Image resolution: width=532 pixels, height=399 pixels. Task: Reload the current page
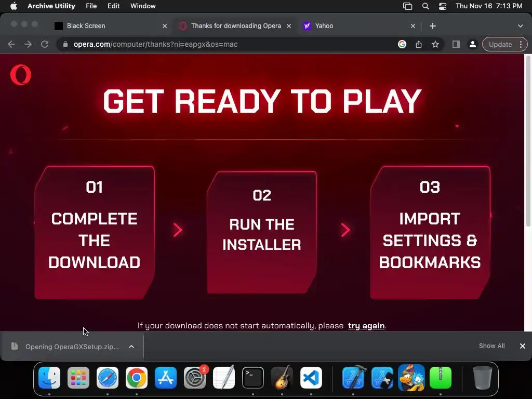(45, 44)
